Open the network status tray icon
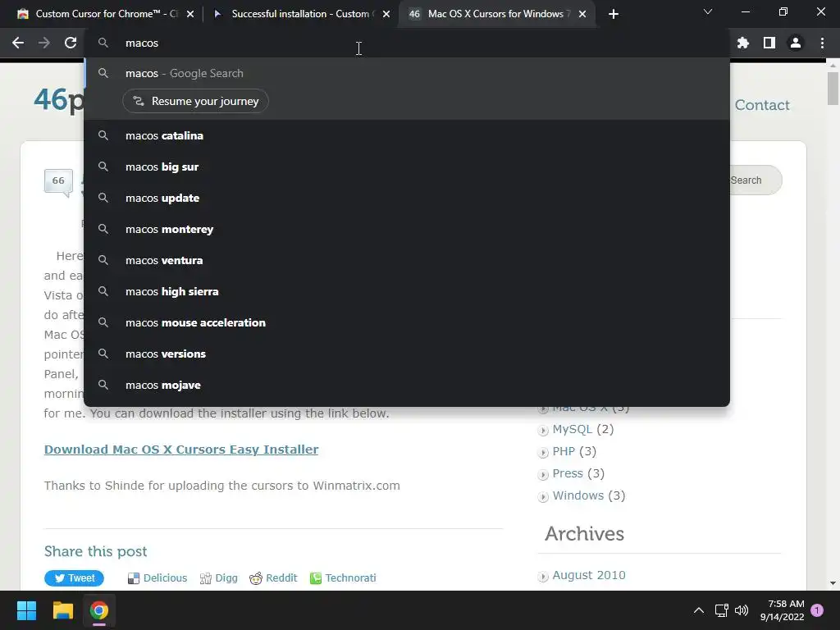The image size is (840, 630). [x=721, y=610]
